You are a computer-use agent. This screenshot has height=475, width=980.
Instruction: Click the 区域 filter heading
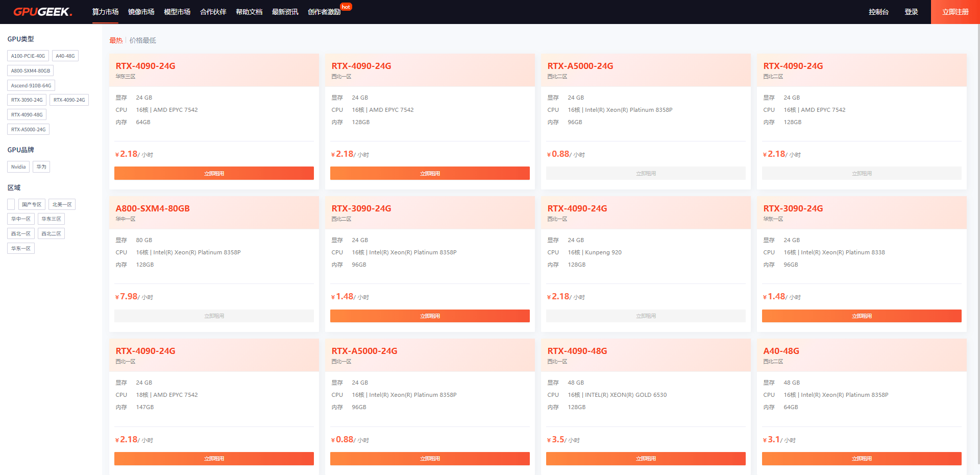(x=14, y=187)
